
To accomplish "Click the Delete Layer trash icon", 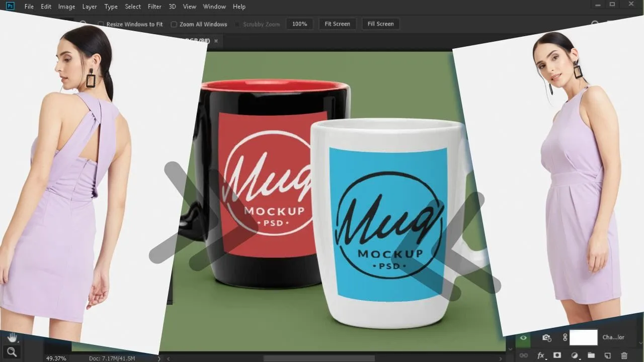I will [624, 355].
